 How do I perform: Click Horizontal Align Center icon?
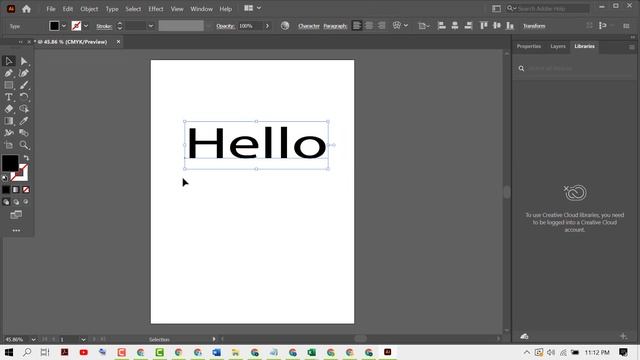[455, 26]
